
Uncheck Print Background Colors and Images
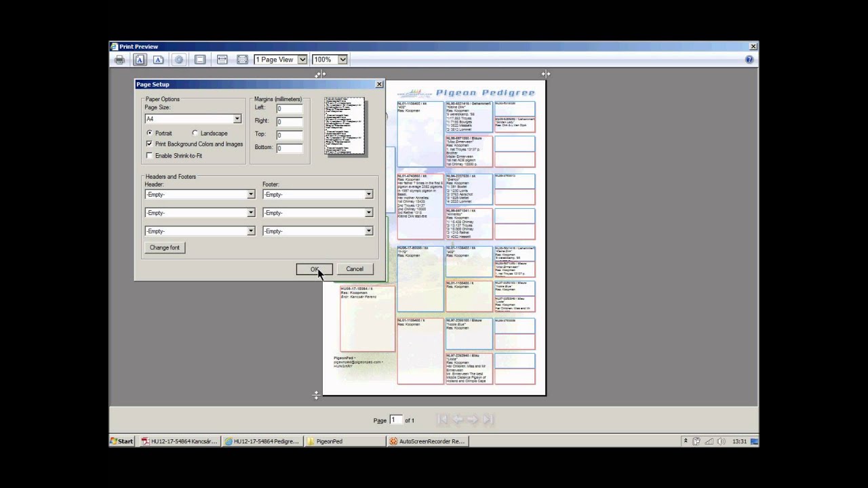(x=149, y=144)
